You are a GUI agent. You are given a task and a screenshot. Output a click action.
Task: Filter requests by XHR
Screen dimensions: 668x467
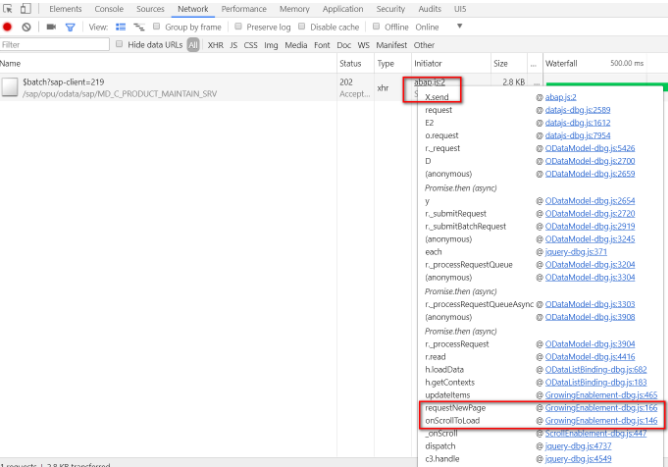216,45
